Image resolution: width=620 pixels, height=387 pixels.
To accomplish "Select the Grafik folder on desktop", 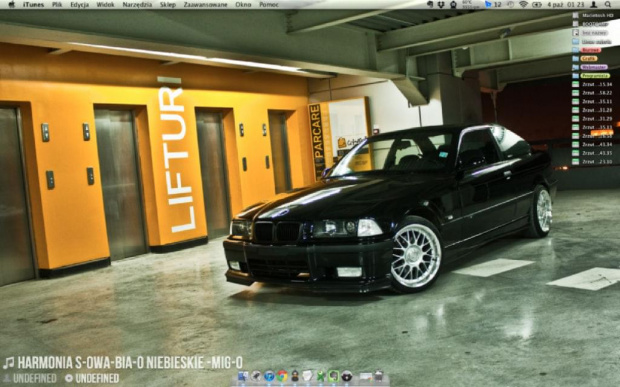I will click(x=585, y=59).
